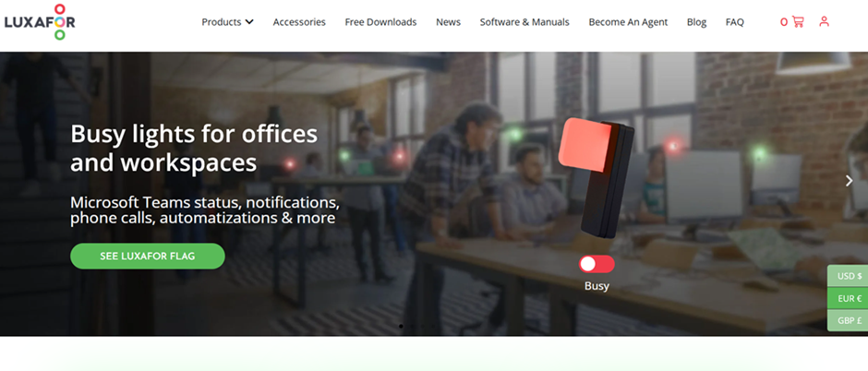The image size is (868, 371).
Task: Go to Free Downloads
Action: point(380,22)
